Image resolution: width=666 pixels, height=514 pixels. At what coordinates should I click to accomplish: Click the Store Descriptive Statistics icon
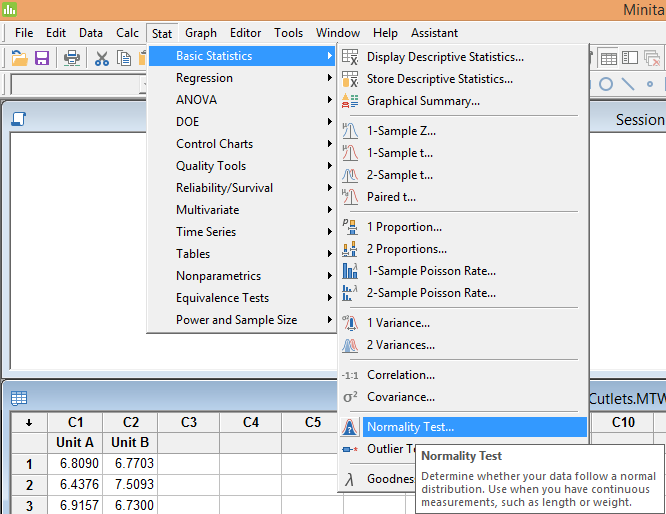pyautogui.click(x=350, y=79)
